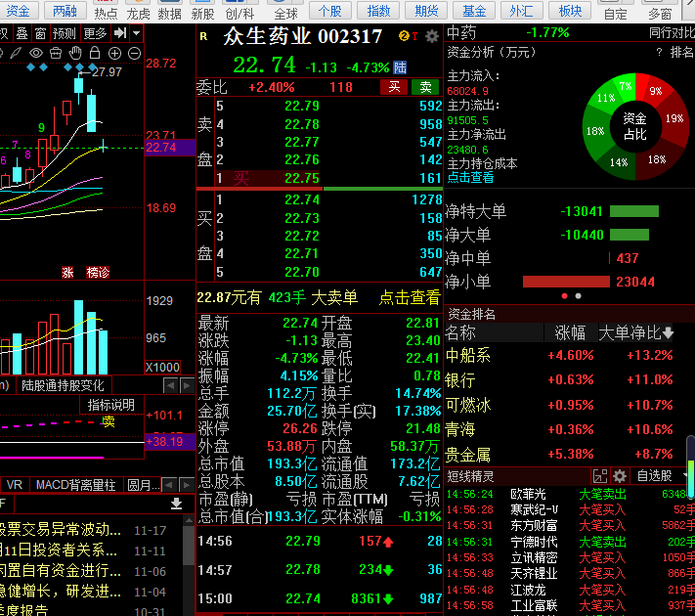Click the question mark help in 资金分析
The width and height of the screenshot is (695, 616).
click(x=659, y=53)
